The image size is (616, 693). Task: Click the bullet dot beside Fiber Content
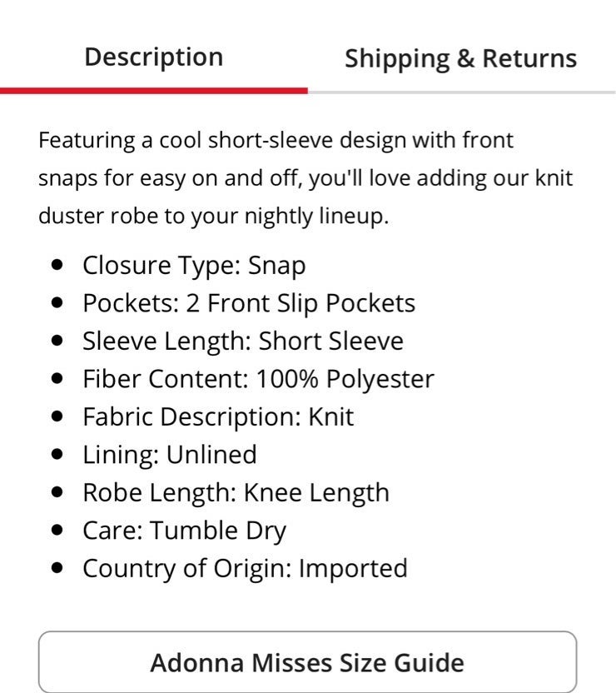point(57,378)
